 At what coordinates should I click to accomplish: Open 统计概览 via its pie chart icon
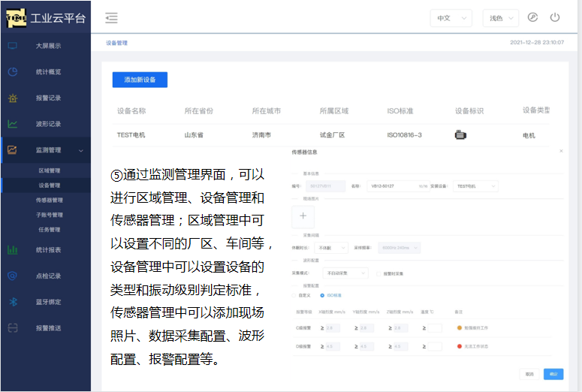pos(13,72)
